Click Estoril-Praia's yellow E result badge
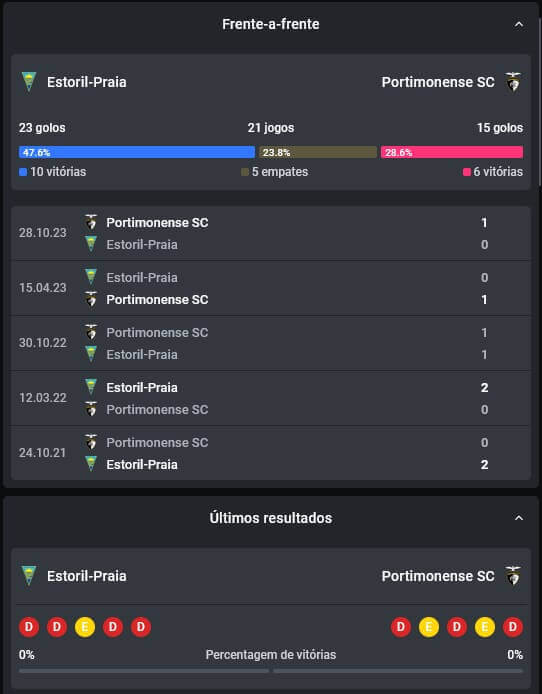This screenshot has width=542, height=694. [x=85, y=627]
